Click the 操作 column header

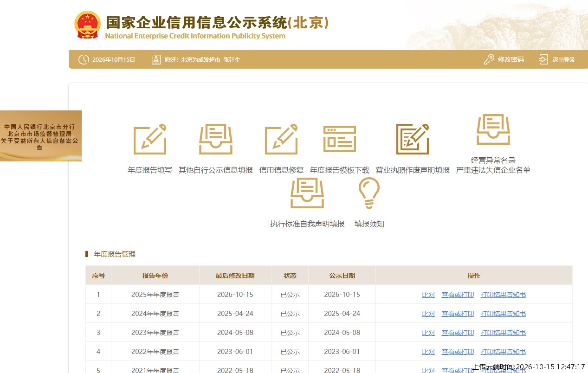pos(474,276)
